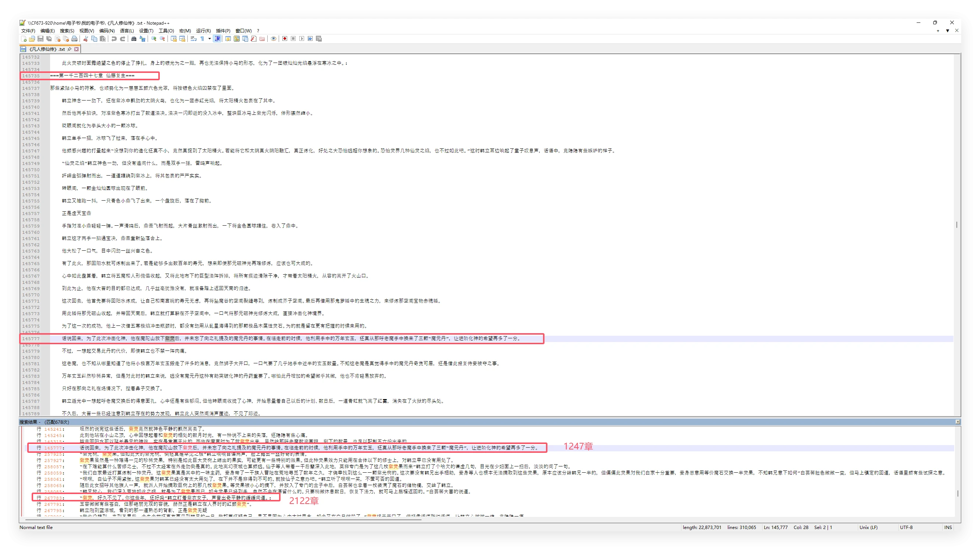The image size is (980, 550).
Task: Toggle the Monitoring eye icon
Action: (274, 39)
